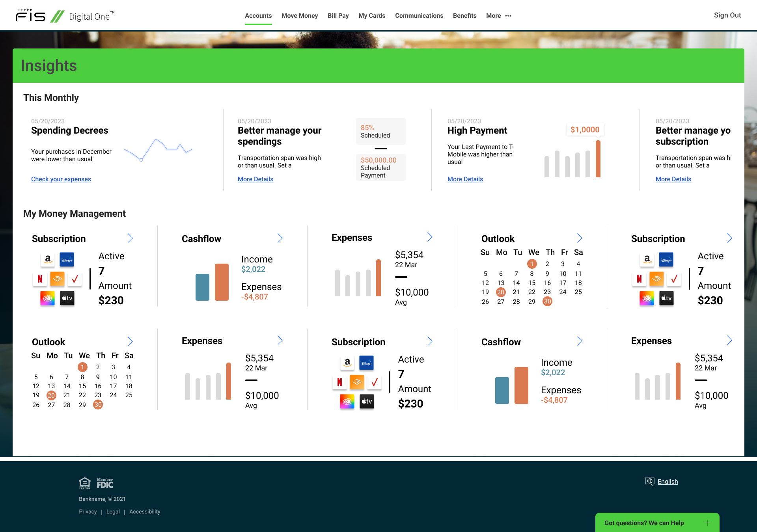Click the language globe icon in footer
The width and height of the screenshot is (757, 532).
coord(649,481)
